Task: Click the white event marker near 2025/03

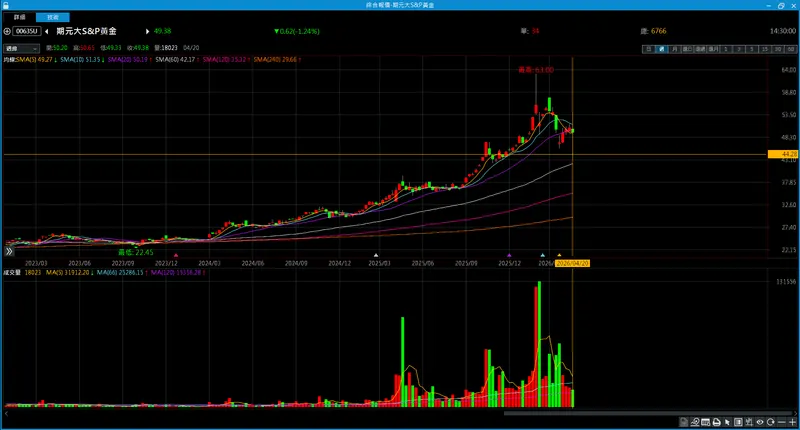Action: point(376,255)
